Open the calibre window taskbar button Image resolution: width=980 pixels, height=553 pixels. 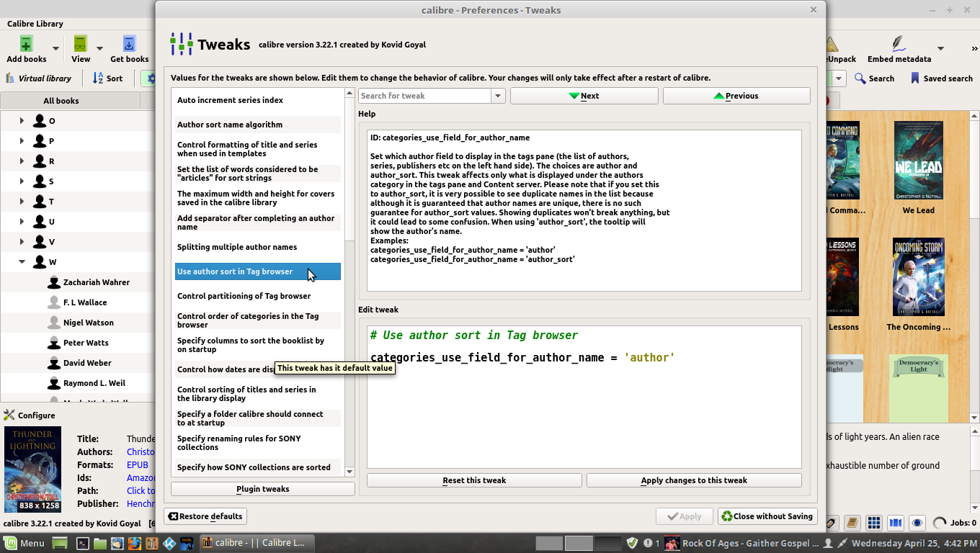click(x=256, y=543)
